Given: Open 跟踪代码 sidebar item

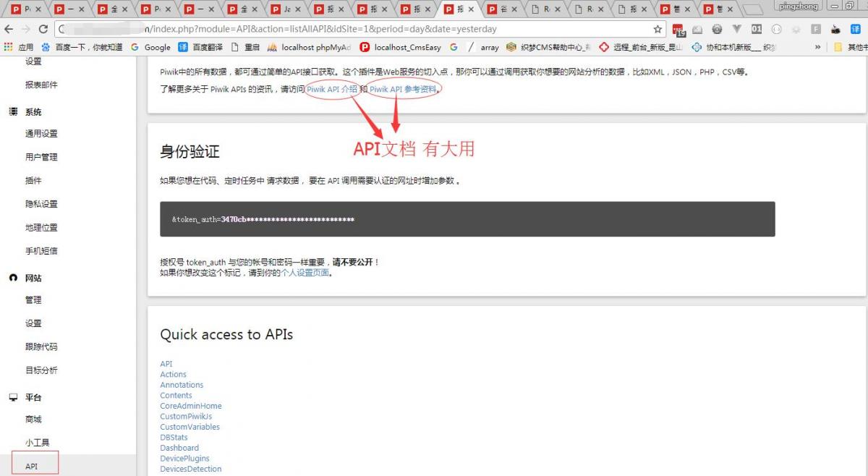Looking at the screenshot, I should 41,347.
